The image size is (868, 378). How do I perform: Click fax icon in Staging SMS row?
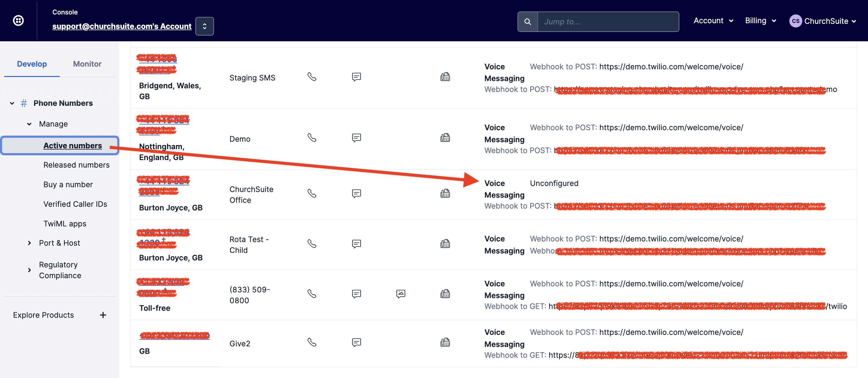click(445, 77)
